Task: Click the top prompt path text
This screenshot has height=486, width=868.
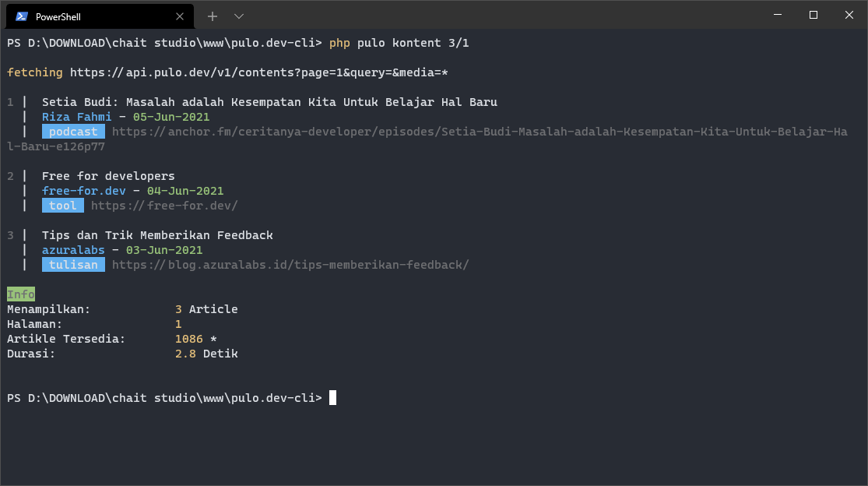Action: click(x=164, y=43)
